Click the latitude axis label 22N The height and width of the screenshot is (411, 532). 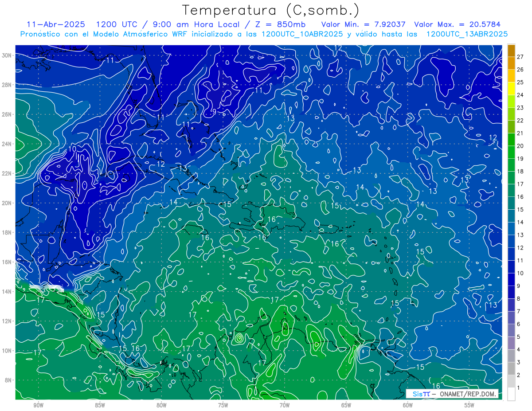[x=7, y=173]
